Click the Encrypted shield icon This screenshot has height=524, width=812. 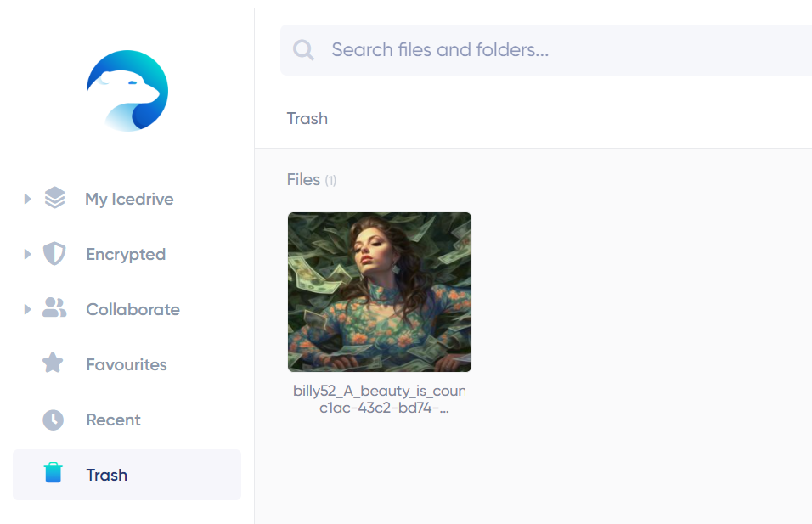click(x=54, y=254)
